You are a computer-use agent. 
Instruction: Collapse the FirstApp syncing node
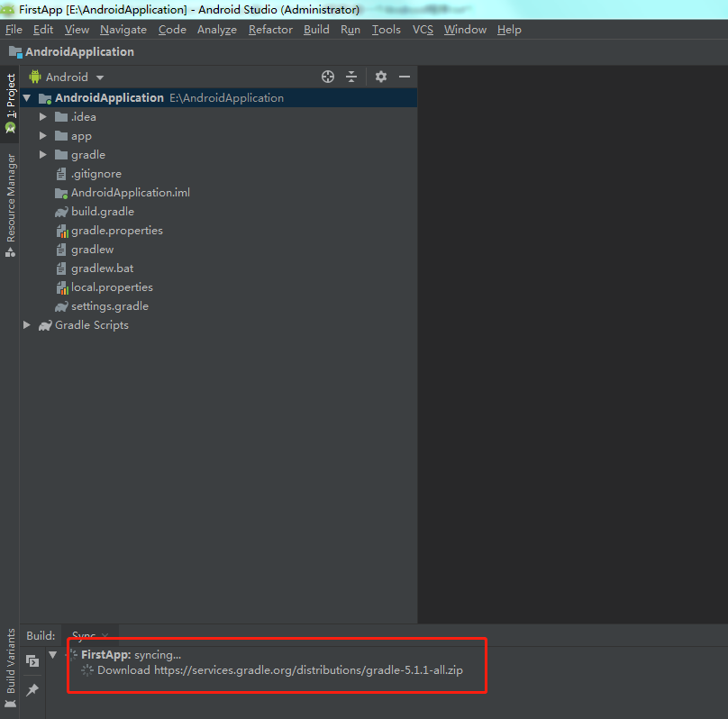tap(53, 655)
